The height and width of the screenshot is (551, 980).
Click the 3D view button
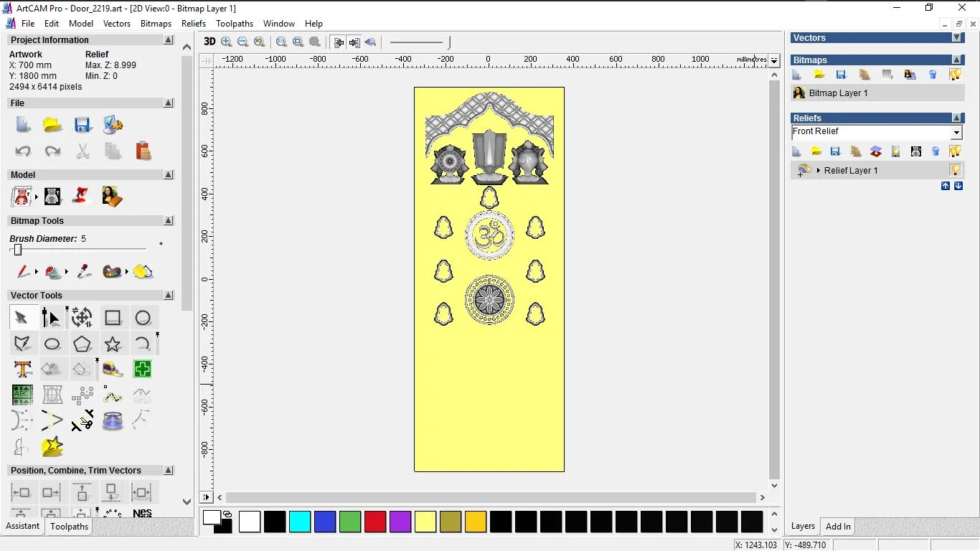(x=209, y=42)
